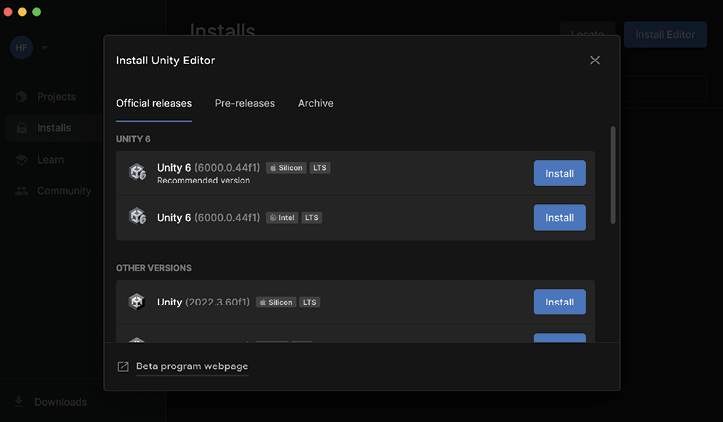Image resolution: width=723 pixels, height=422 pixels.
Task: Click the Learn graduation cap icon
Action: tap(22, 160)
